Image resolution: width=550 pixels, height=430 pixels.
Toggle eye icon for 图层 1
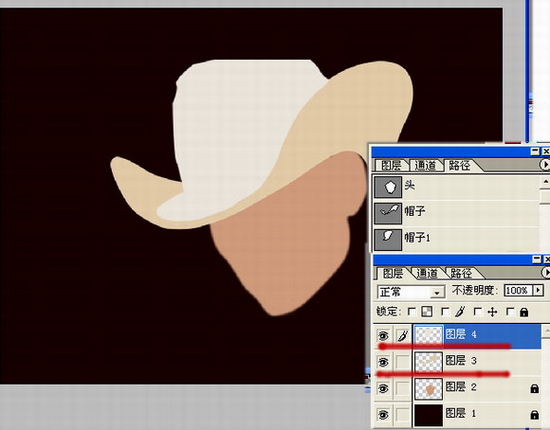383,415
